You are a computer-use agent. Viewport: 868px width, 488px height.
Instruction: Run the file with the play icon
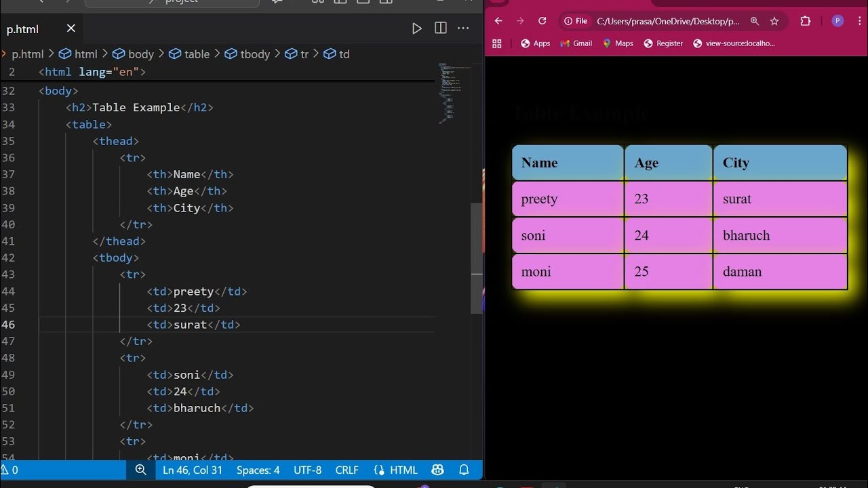[x=417, y=28]
